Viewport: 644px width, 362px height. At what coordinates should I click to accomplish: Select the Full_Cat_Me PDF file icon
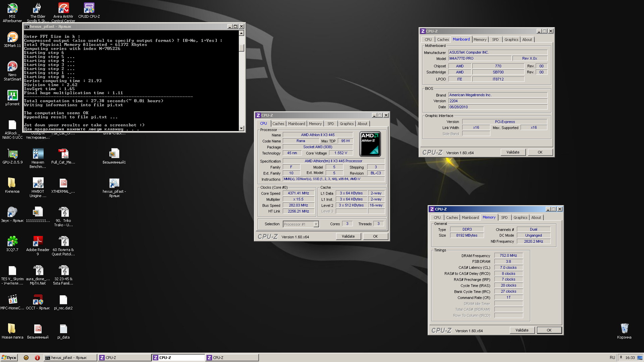point(63,156)
